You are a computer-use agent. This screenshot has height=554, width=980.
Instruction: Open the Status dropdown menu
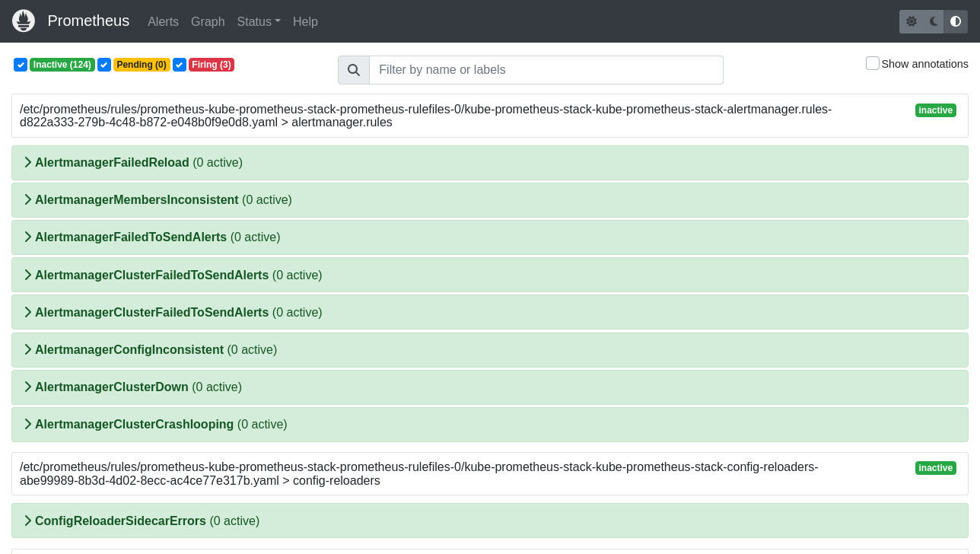click(x=259, y=21)
